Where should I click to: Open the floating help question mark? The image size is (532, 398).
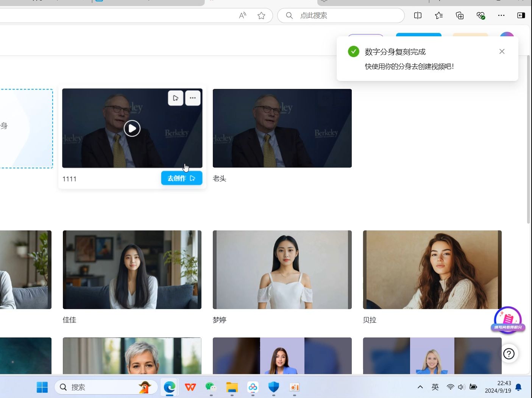509,353
